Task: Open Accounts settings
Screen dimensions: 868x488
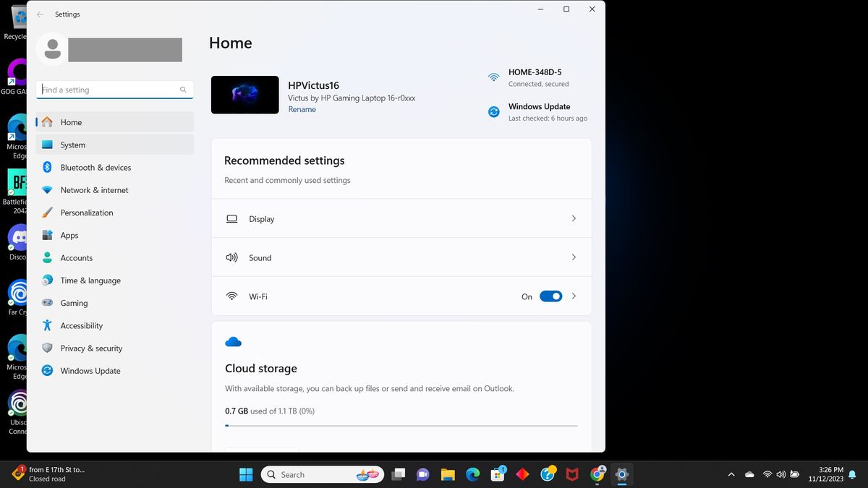Action: coord(76,257)
